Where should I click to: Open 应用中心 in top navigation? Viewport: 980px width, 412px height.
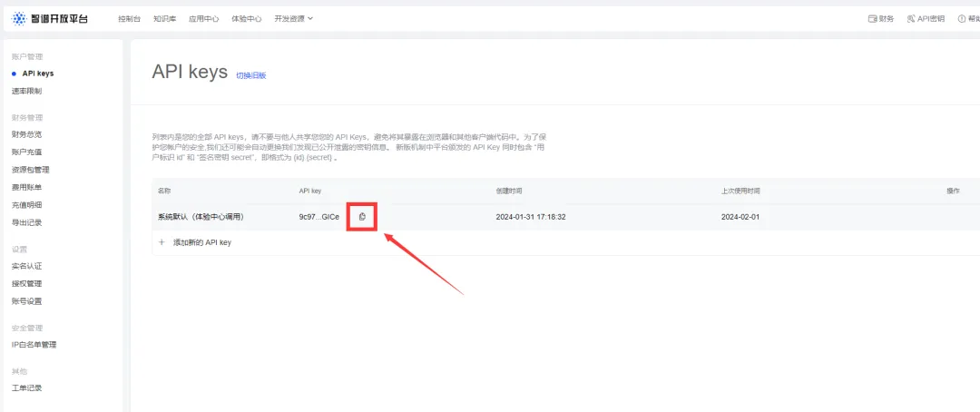point(204,19)
